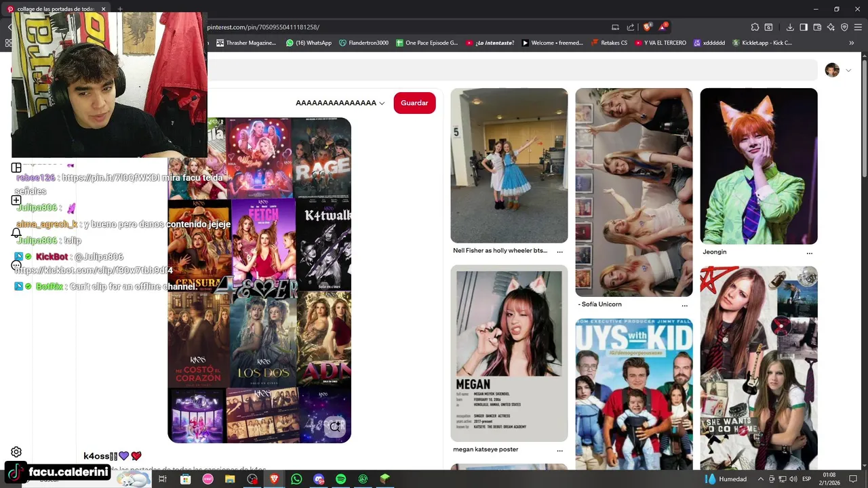Open the Thrasher Magazine bookmark

click(x=246, y=43)
